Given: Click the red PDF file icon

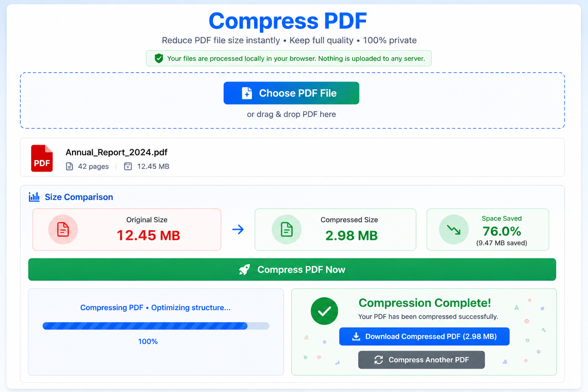Looking at the screenshot, I should click(42, 158).
